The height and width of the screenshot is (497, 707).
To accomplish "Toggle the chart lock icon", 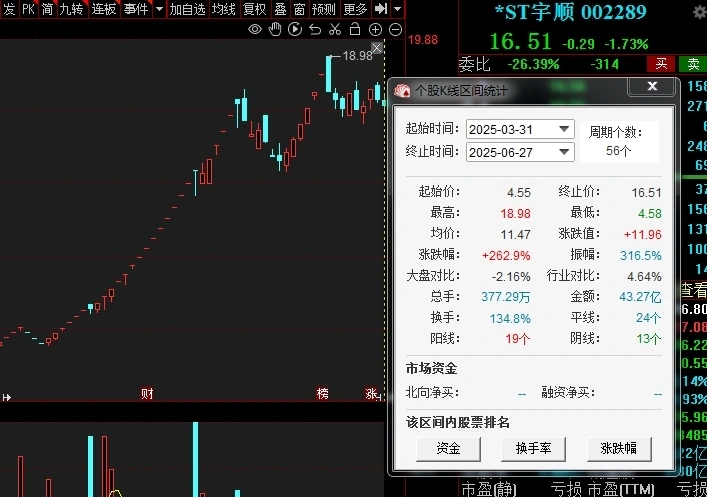I will [x=355, y=29].
